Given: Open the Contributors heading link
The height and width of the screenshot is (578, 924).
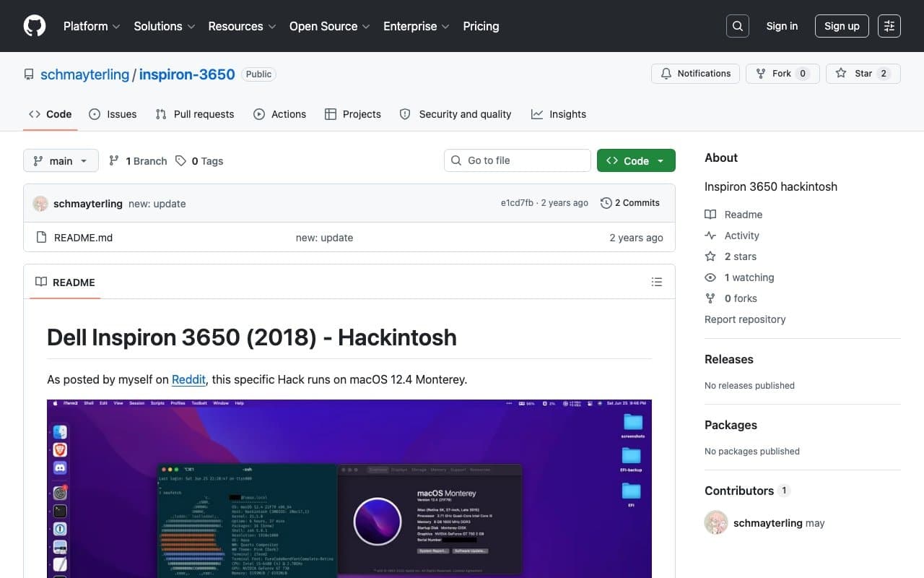Looking at the screenshot, I should pyautogui.click(x=747, y=491).
